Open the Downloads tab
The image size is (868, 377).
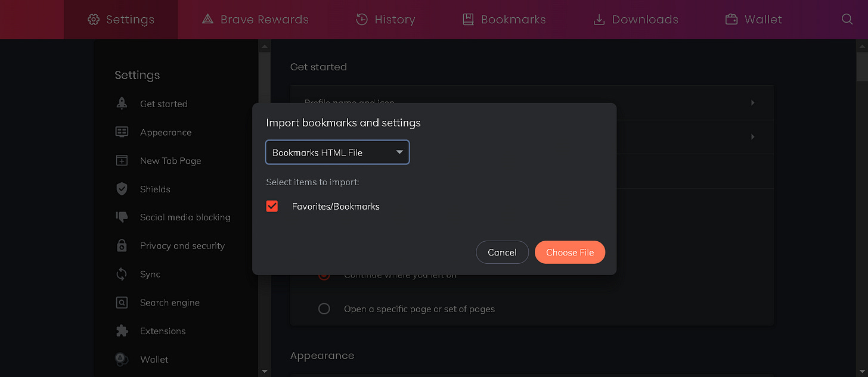(x=635, y=19)
